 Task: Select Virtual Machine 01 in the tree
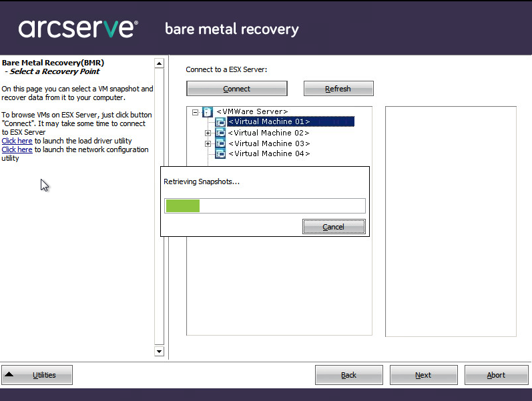pos(291,121)
